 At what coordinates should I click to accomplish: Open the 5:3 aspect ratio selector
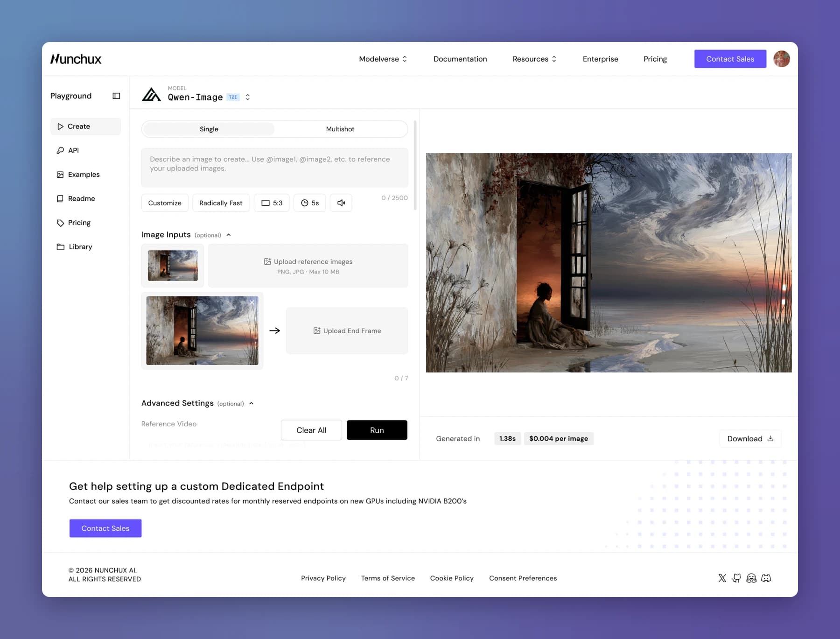[x=272, y=203]
